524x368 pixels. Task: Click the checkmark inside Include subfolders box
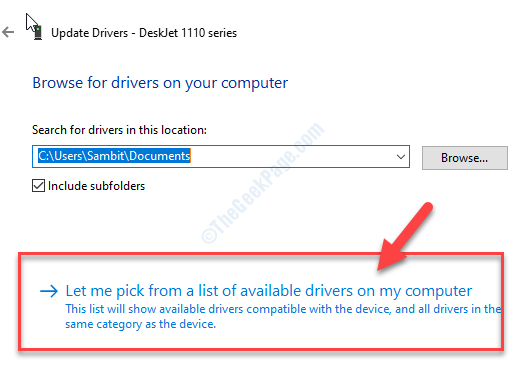pyautogui.click(x=38, y=186)
